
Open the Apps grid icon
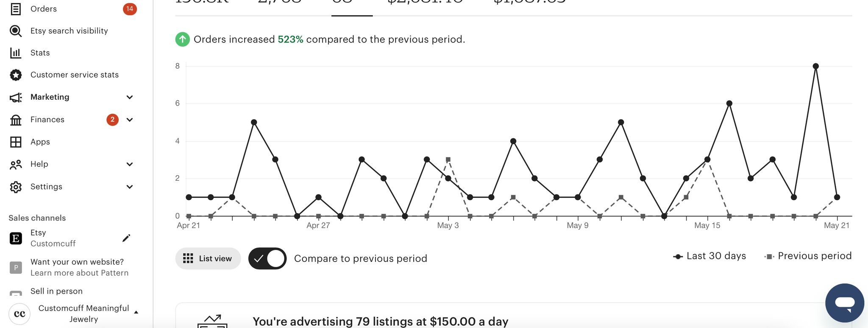[16, 142]
